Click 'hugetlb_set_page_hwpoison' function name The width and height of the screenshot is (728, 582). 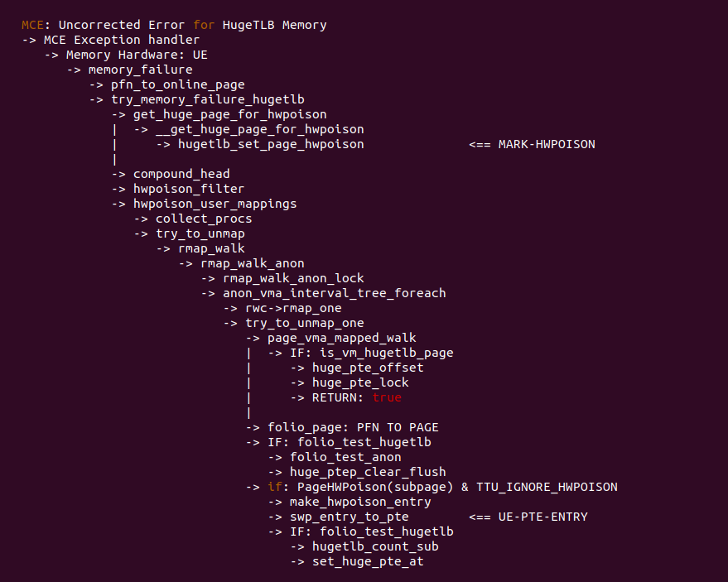(271, 144)
